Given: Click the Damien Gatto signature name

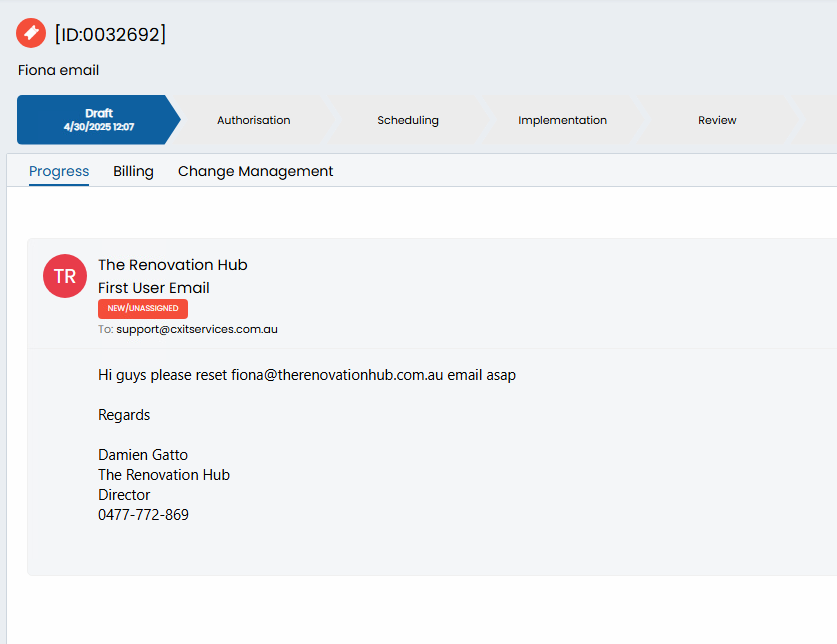Looking at the screenshot, I should [143, 455].
